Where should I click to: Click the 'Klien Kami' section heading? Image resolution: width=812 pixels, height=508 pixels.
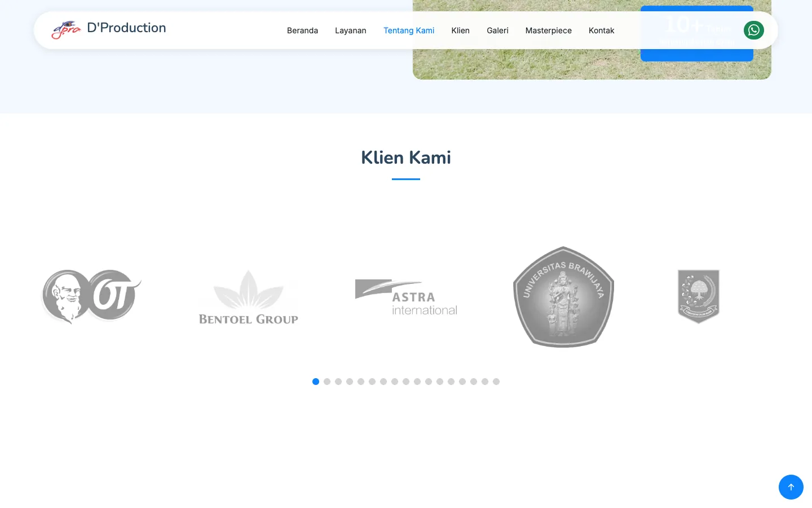click(x=406, y=157)
